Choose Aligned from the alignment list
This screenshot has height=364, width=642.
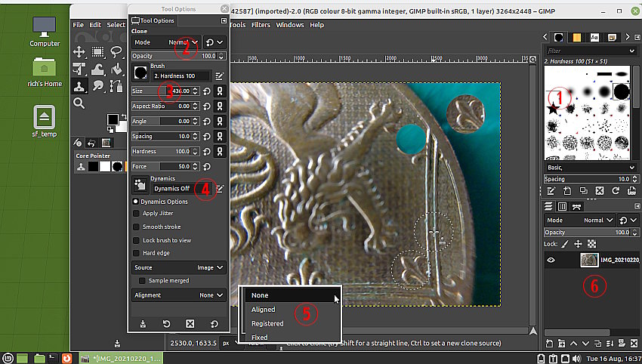coord(264,310)
